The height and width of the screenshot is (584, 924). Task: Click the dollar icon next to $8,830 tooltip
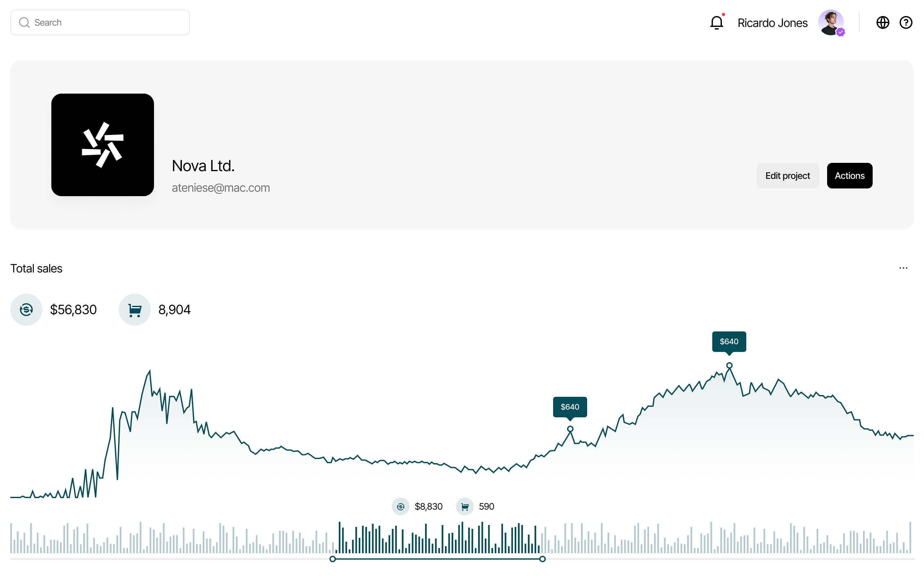click(401, 506)
